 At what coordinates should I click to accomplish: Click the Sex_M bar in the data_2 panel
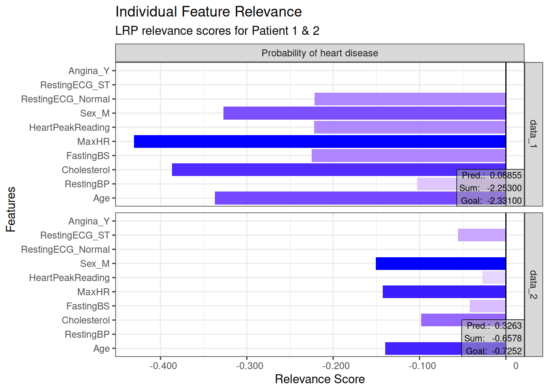pos(440,264)
